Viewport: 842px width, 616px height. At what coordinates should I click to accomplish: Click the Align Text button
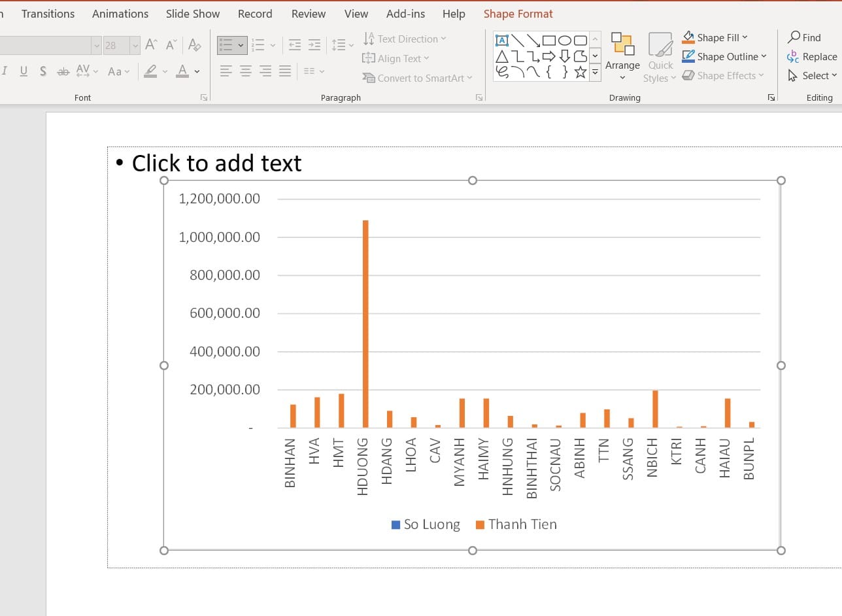pos(396,58)
